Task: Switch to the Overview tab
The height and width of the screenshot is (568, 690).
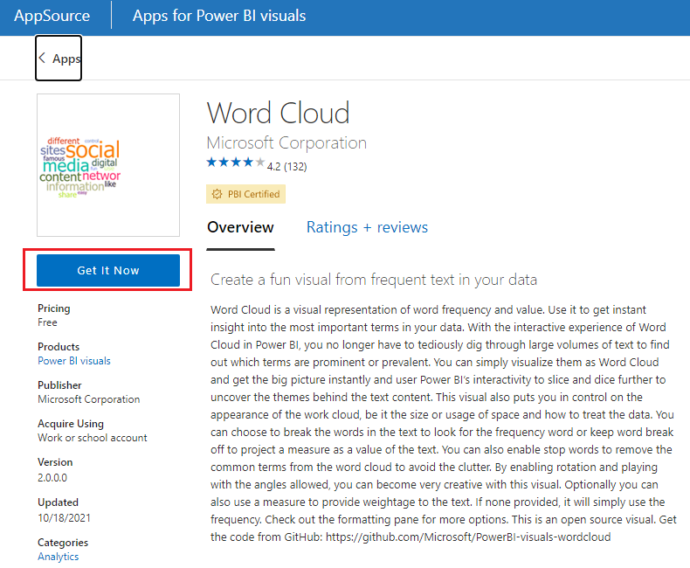Action: pos(240,227)
